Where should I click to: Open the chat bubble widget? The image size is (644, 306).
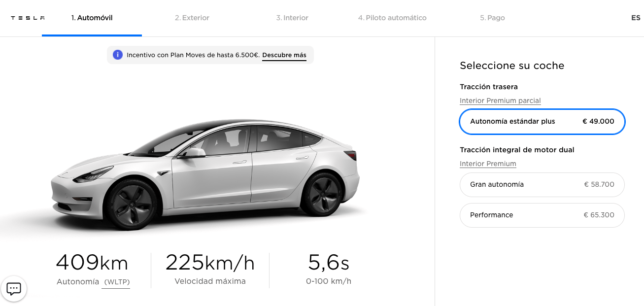pos(14,289)
